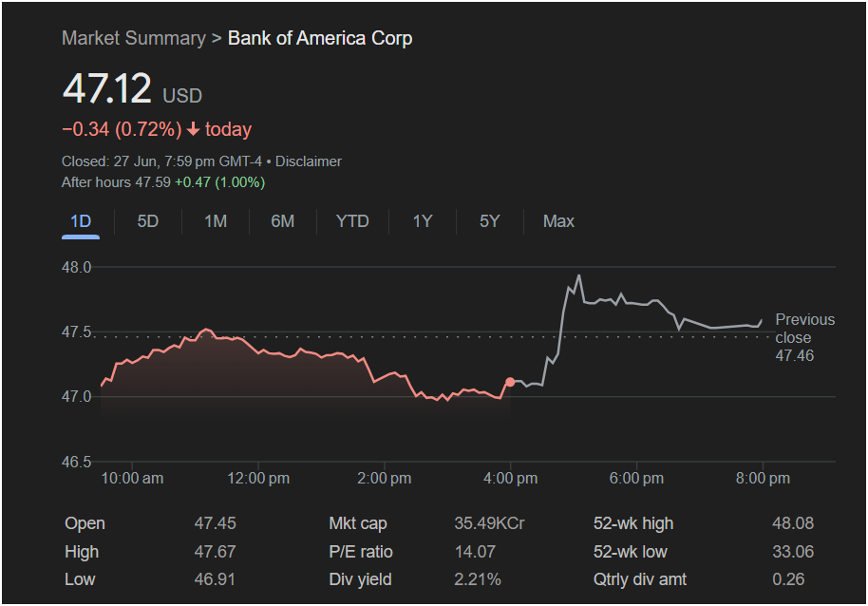
Task: Show the 6M price history tab
Action: click(282, 221)
